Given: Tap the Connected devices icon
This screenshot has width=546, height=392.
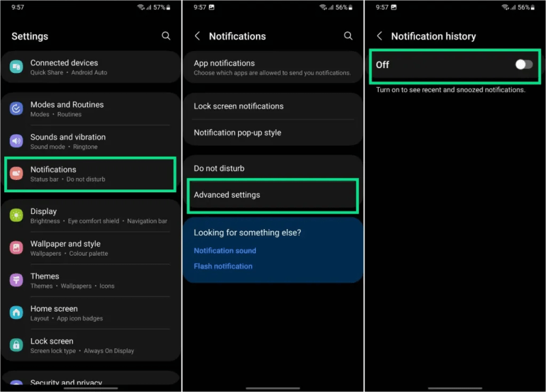Looking at the screenshot, I should [x=16, y=67].
